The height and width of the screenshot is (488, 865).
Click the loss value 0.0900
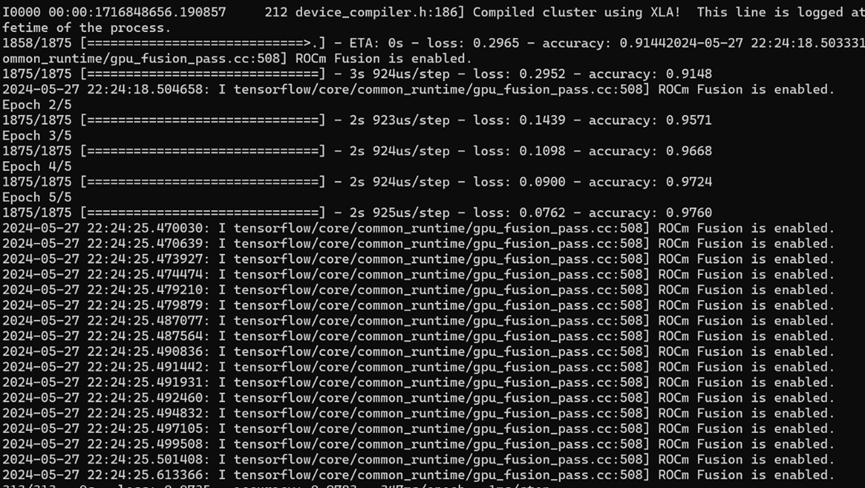[x=542, y=182]
